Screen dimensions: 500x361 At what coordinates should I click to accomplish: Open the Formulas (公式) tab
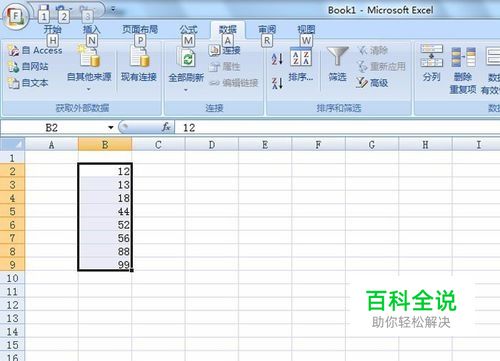pyautogui.click(x=189, y=30)
